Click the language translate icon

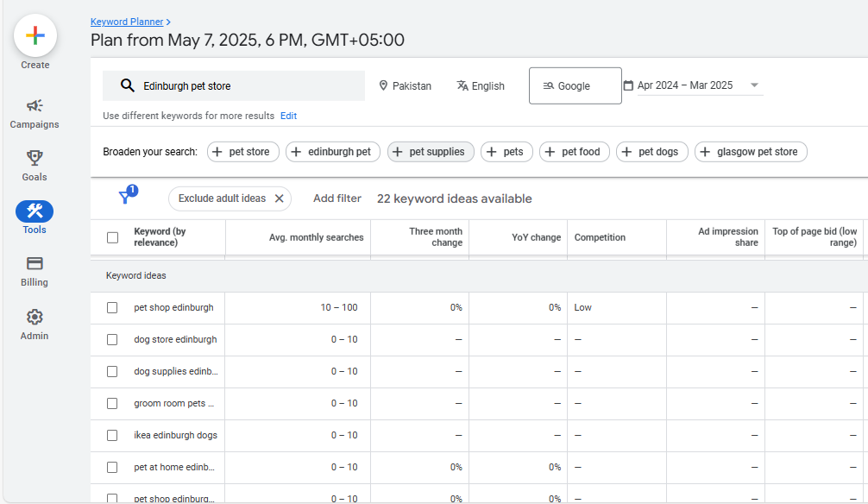point(462,85)
